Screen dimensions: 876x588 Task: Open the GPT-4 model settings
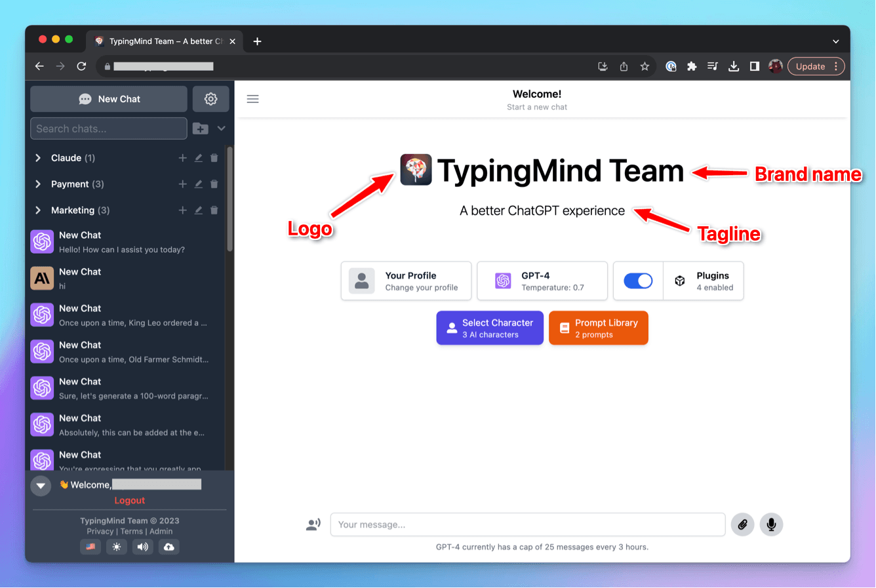(542, 281)
